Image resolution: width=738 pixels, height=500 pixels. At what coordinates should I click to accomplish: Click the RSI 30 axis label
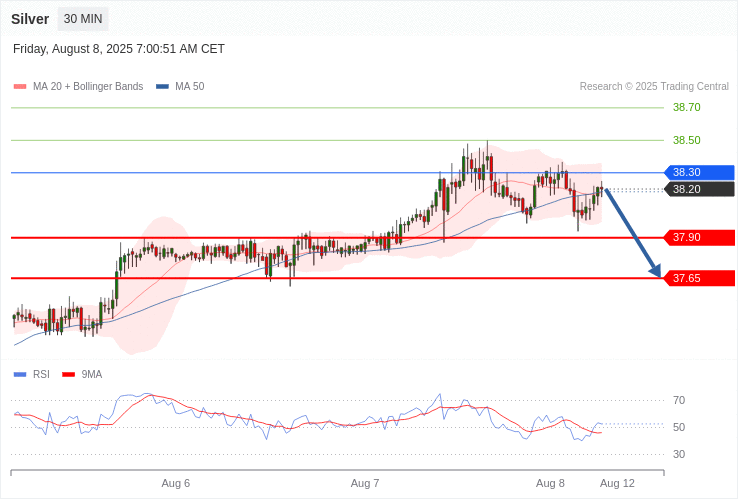pos(679,454)
